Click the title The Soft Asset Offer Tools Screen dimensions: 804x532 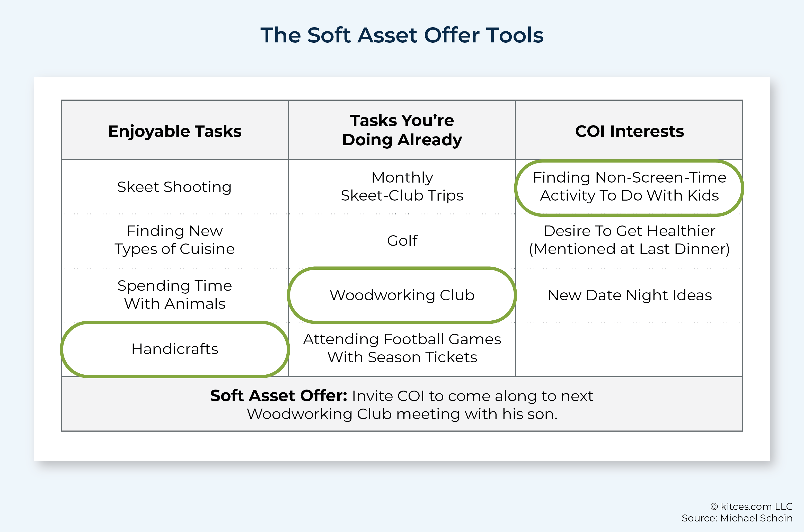pos(402,35)
